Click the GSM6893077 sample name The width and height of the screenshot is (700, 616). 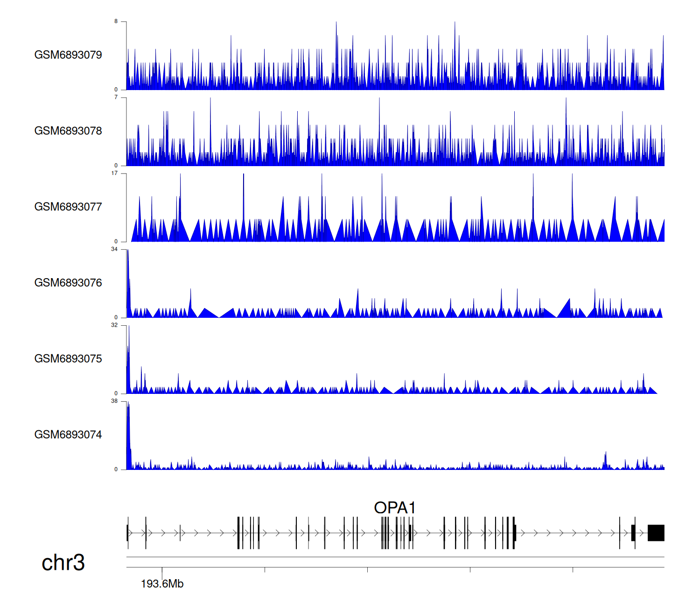click(68, 207)
